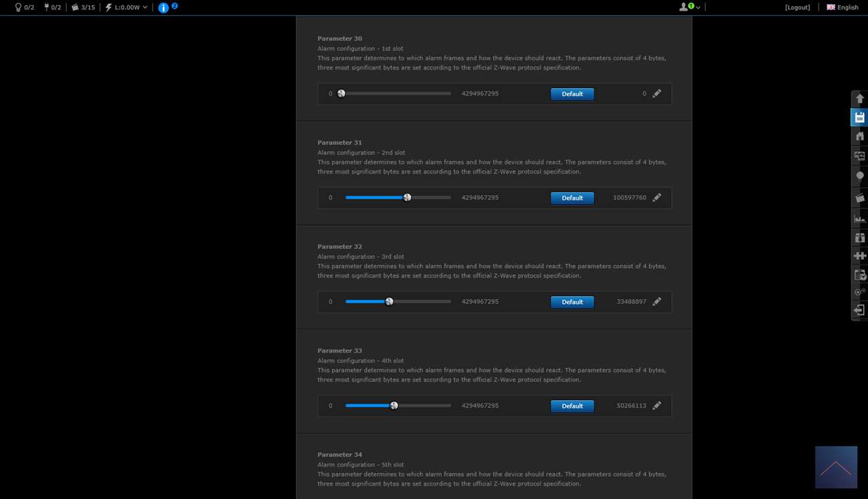
Task: Click the Parameter 34 heading
Action: click(340, 455)
